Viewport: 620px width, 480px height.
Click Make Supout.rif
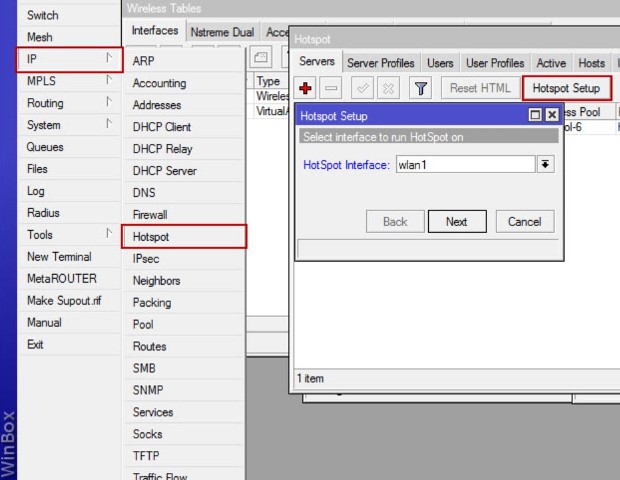click(x=69, y=300)
